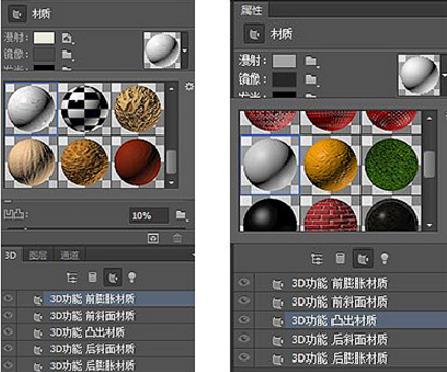Viewport: 447px width, 372px height.
Task: Select the crumpled gold texture material sphere
Action: [137, 108]
